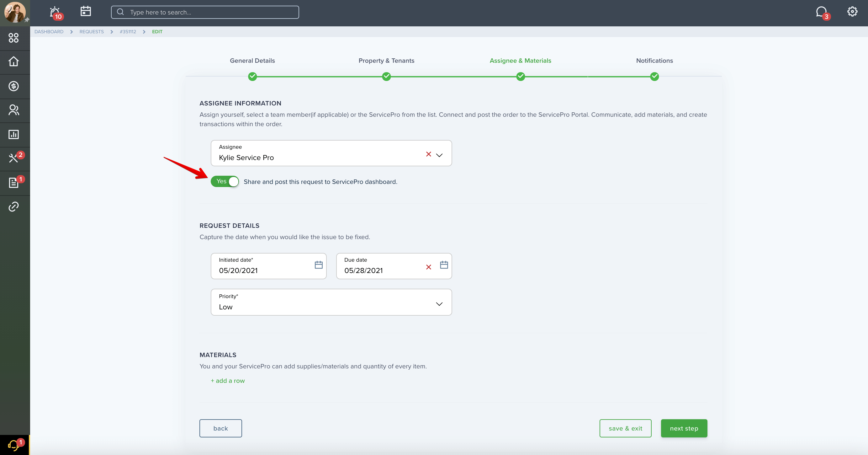The width and height of the screenshot is (868, 455).
Task: Open the link chain icon in sidebar
Action: (13, 206)
